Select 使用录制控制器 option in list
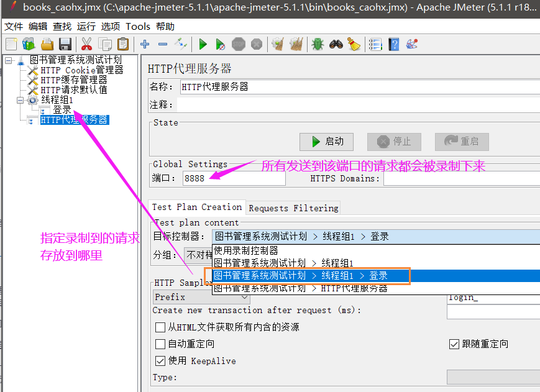Image resolution: width=540 pixels, height=392 pixels. [x=376, y=250]
